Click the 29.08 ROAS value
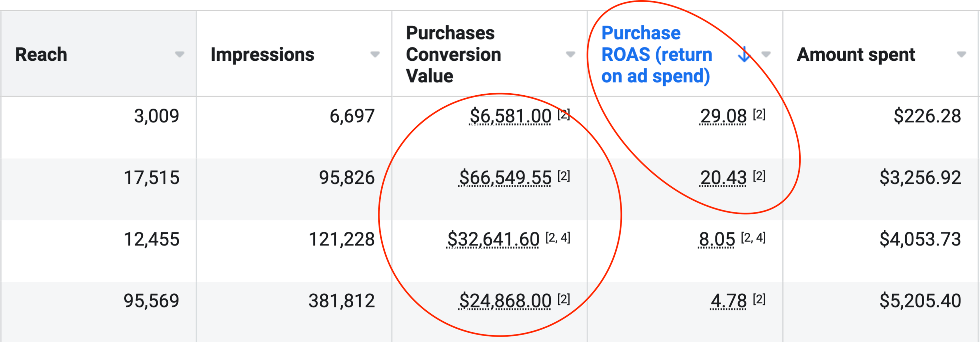The width and height of the screenshot is (980, 342). click(x=723, y=116)
